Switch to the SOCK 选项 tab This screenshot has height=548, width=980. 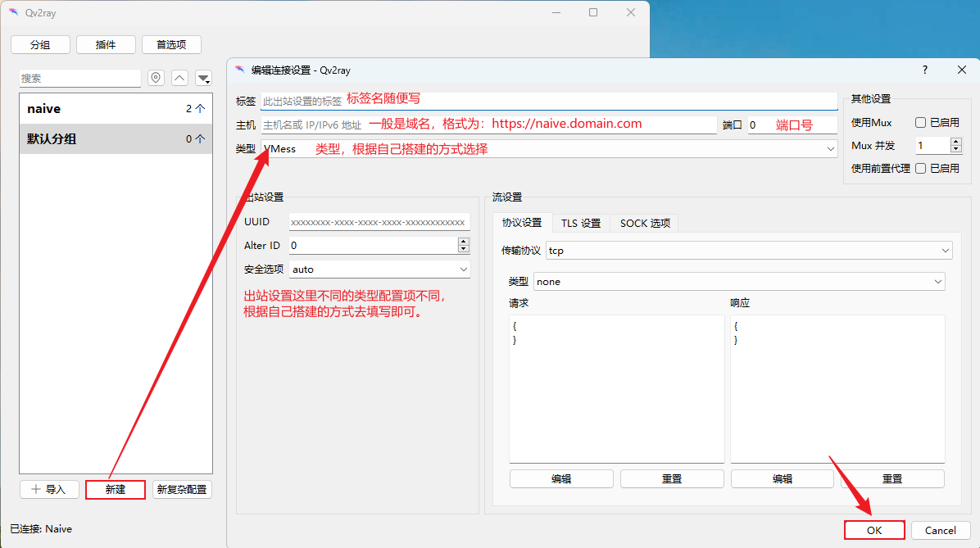coord(645,223)
